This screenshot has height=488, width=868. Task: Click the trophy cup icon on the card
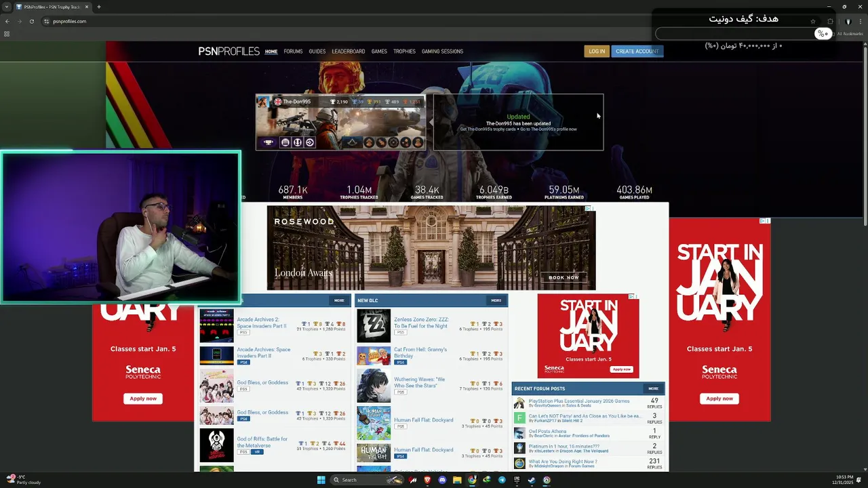pos(269,142)
